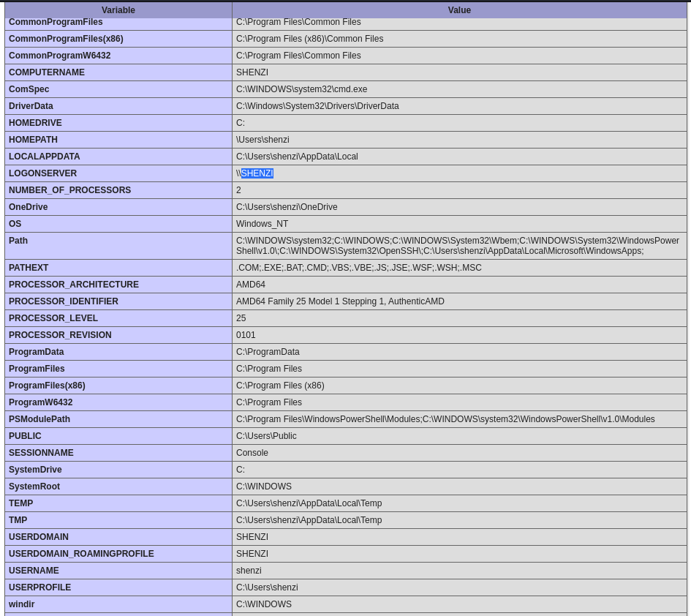Click the PROCESSOR_LEVEL variable name
This screenshot has height=616, width=691.
coord(53,318)
